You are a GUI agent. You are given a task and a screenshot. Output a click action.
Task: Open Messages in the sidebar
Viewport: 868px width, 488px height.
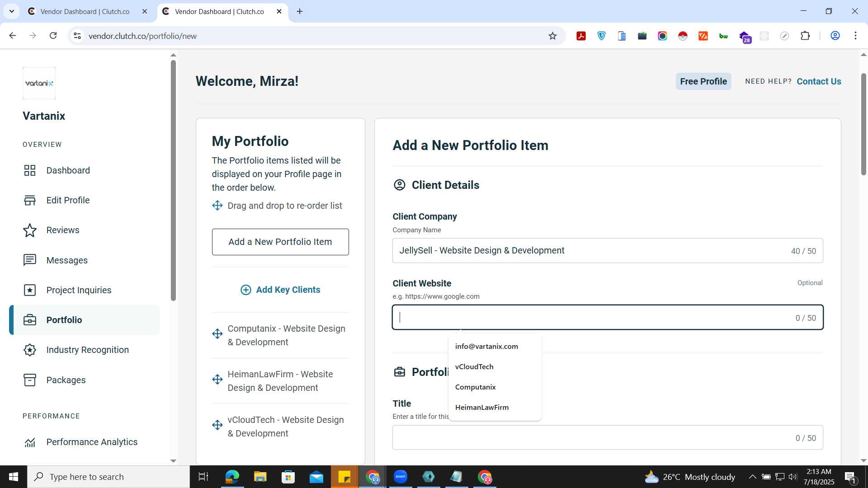click(67, 260)
